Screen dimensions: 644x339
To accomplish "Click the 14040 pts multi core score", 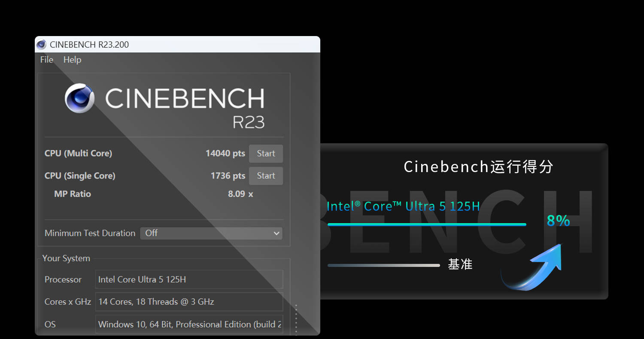I will [x=225, y=154].
